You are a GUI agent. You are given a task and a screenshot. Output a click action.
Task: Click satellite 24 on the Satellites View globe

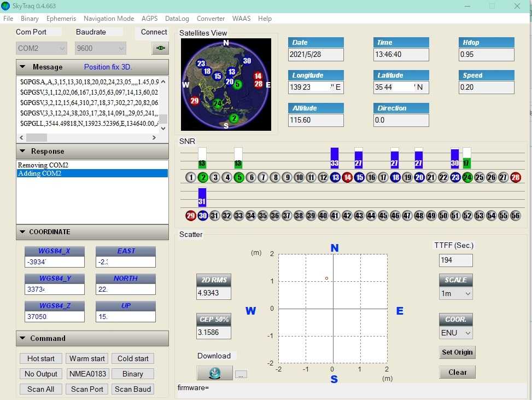218,103
